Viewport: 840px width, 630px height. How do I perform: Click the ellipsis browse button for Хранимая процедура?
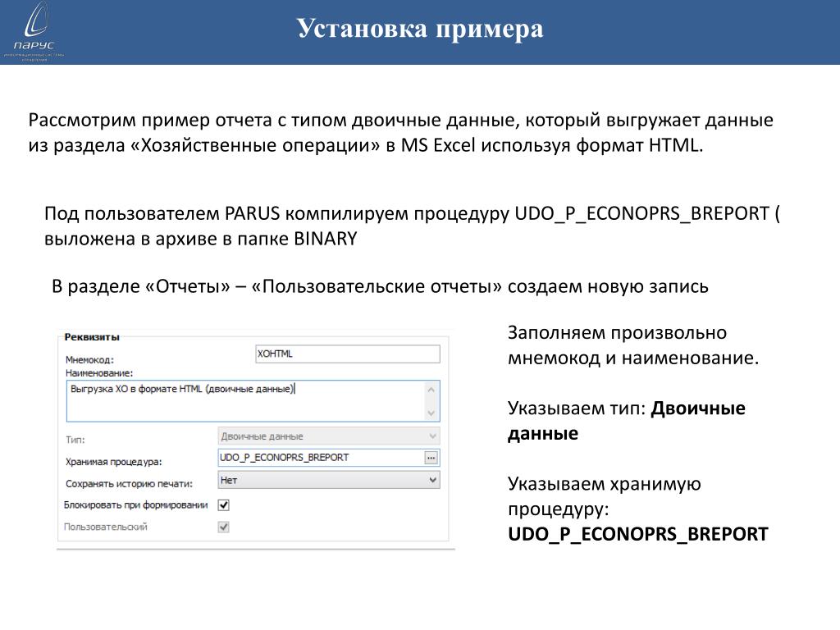[431, 458]
